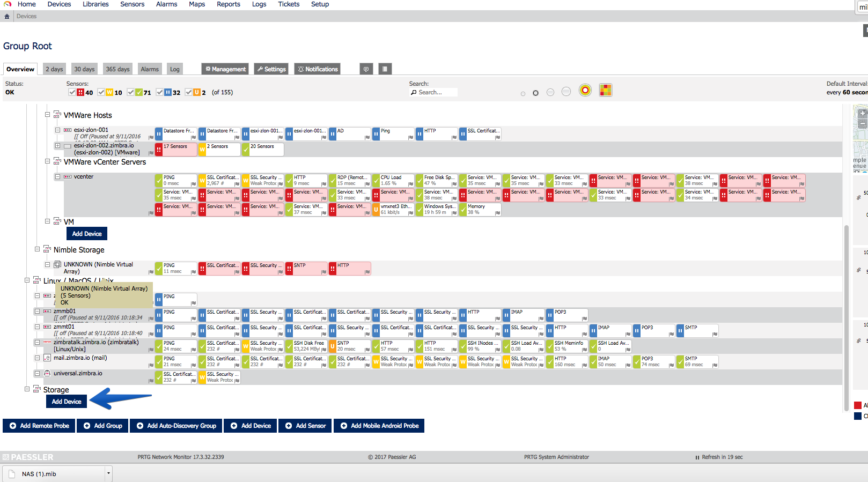Click the group icon beside the Storage group
Image resolution: width=868 pixels, height=482 pixels.
click(37, 389)
